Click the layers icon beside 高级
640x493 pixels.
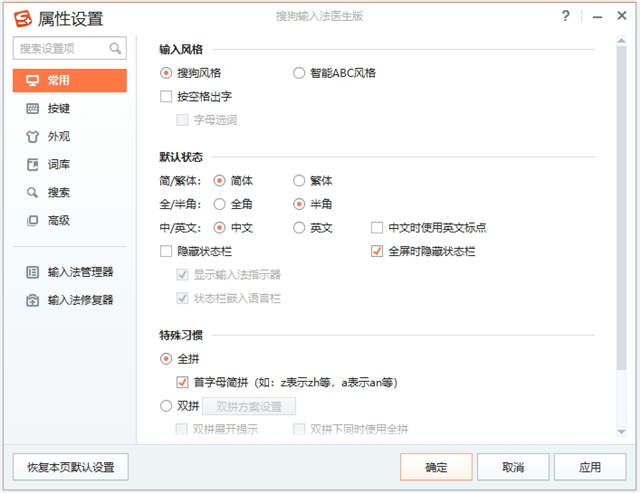click(32, 220)
